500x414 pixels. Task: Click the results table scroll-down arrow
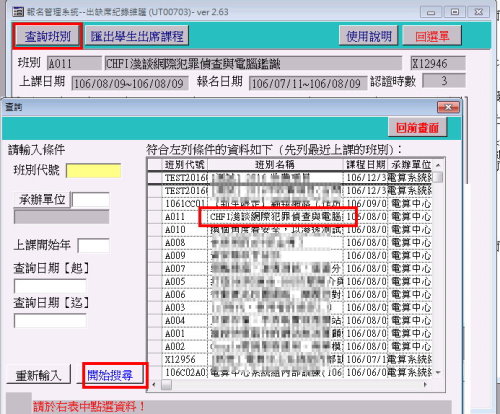point(438,372)
